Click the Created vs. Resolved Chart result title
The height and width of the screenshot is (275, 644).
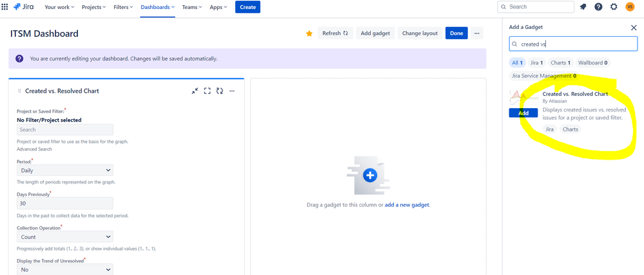tap(575, 94)
